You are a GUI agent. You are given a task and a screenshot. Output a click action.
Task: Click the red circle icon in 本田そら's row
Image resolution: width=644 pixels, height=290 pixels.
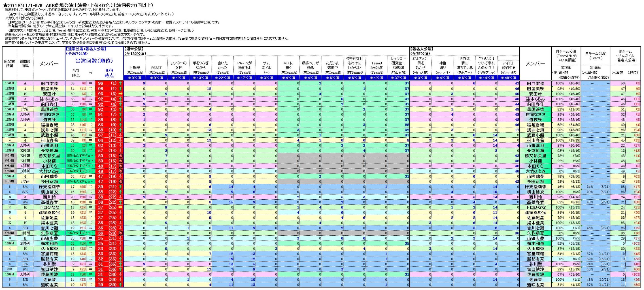(x=120, y=166)
